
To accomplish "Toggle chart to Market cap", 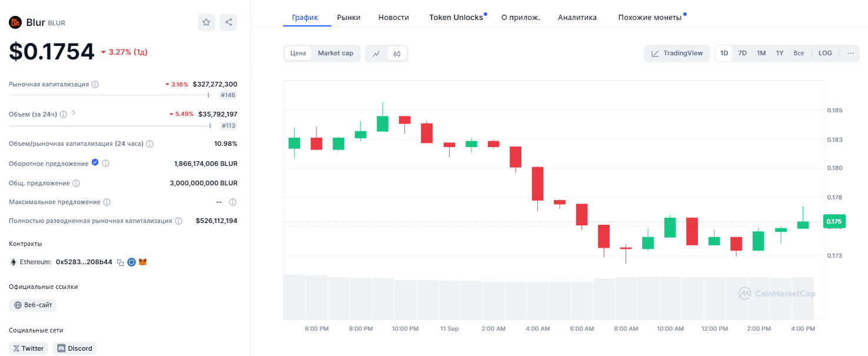I will [335, 54].
